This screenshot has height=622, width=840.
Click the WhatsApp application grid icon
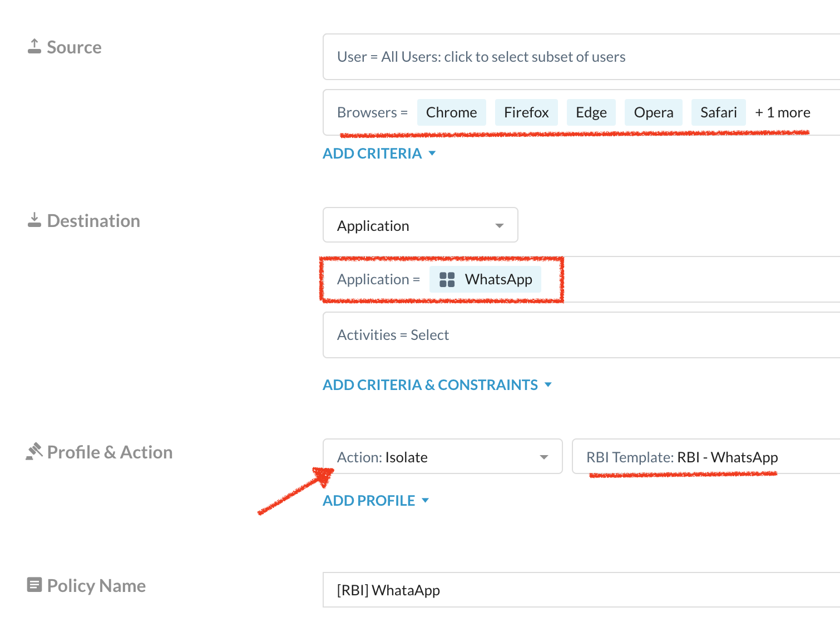447,279
